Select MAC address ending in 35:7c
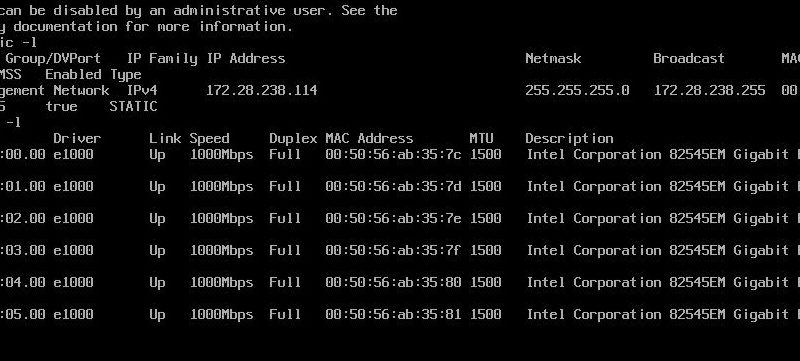Viewport: 800px width, 361px height. [x=393, y=154]
